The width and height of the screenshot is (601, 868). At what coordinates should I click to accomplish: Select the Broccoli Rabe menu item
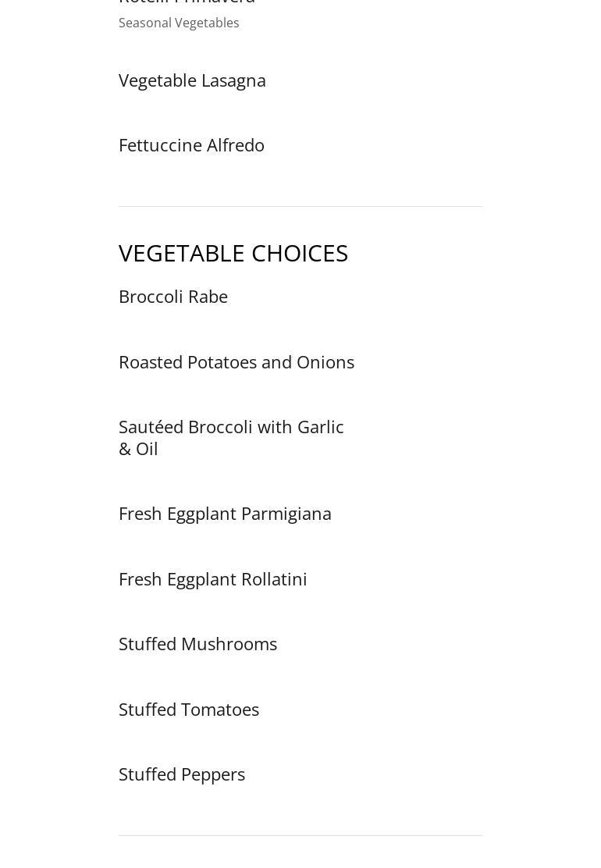(x=173, y=297)
